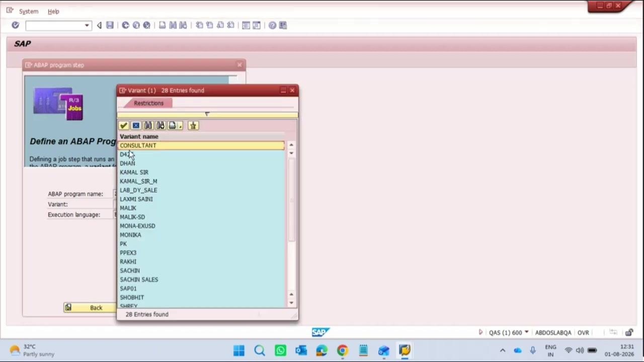Select the PK variant entry
644x362 pixels.
pyautogui.click(x=202, y=244)
